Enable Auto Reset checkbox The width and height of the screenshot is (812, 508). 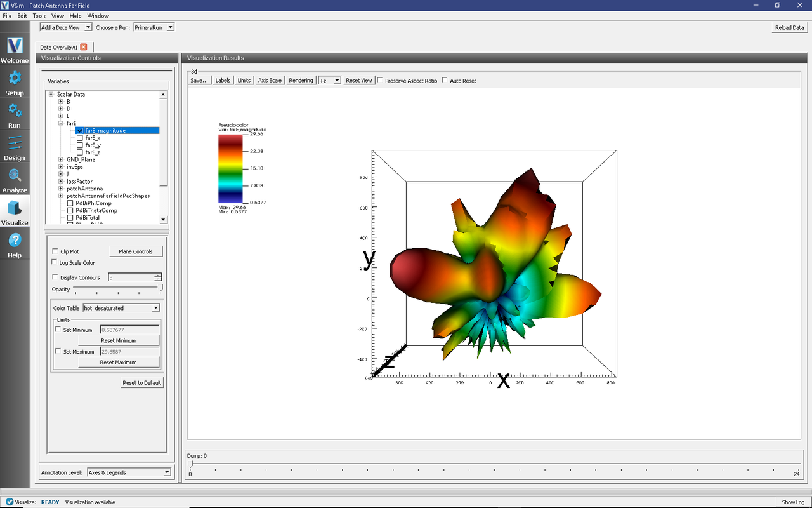pos(445,81)
